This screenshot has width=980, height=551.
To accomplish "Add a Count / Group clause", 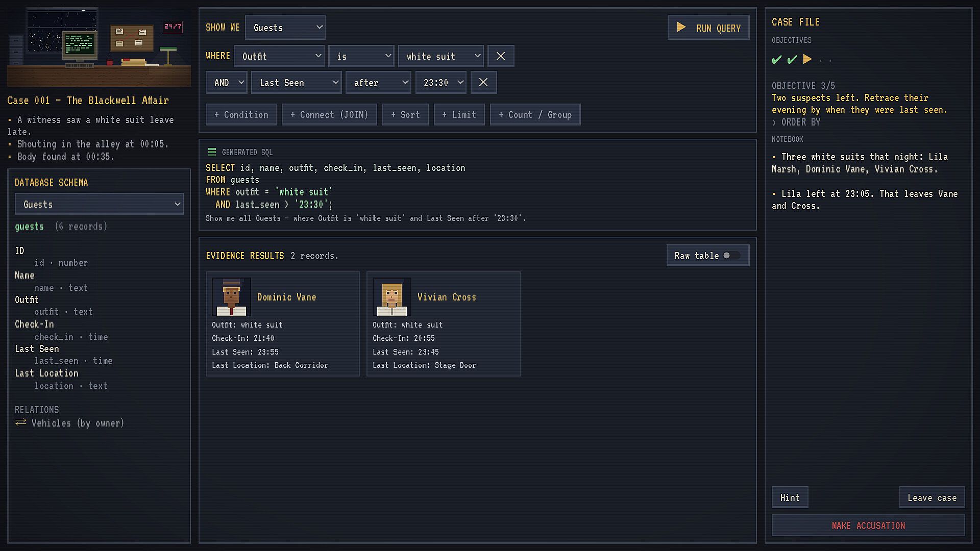I will tap(535, 115).
